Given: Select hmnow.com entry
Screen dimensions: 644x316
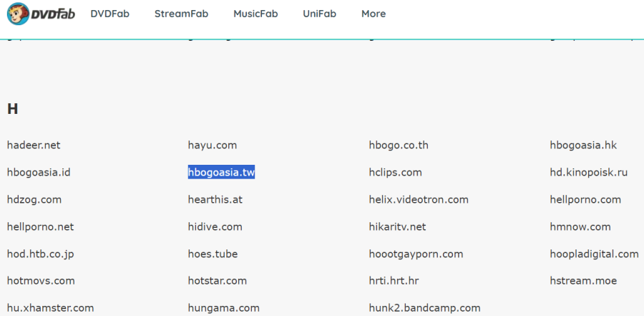Looking at the screenshot, I should [x=580, y=226].
